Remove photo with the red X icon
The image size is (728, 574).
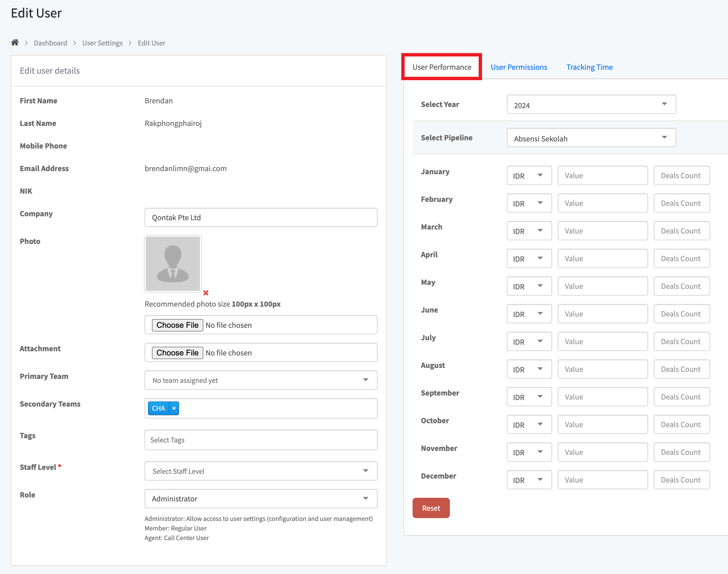tap(206, 293)
